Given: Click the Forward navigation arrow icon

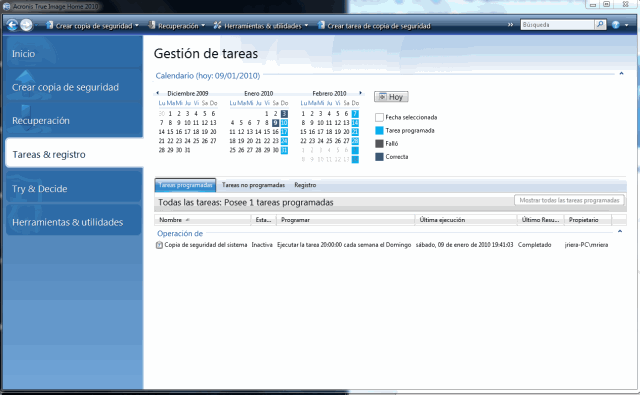Looking at the screenshot, I should click(27, 25).
